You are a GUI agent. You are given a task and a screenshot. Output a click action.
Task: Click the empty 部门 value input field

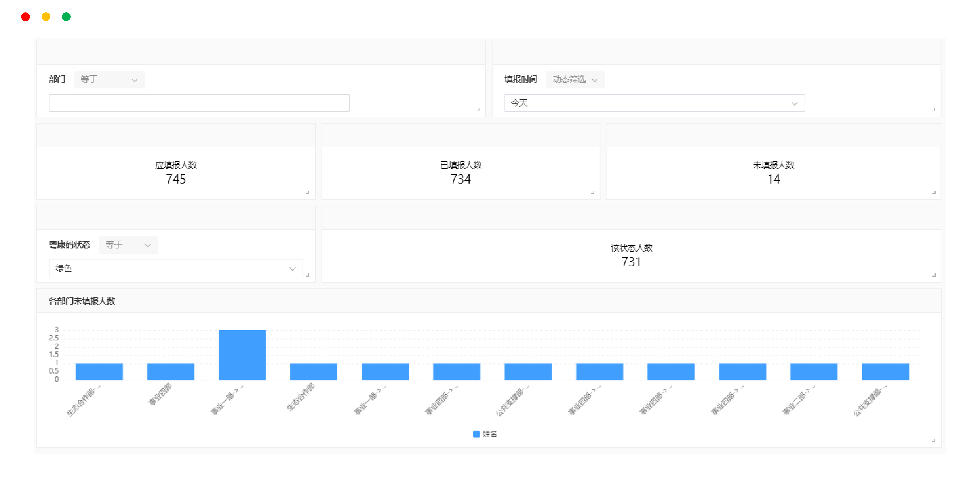click(199, 103)
